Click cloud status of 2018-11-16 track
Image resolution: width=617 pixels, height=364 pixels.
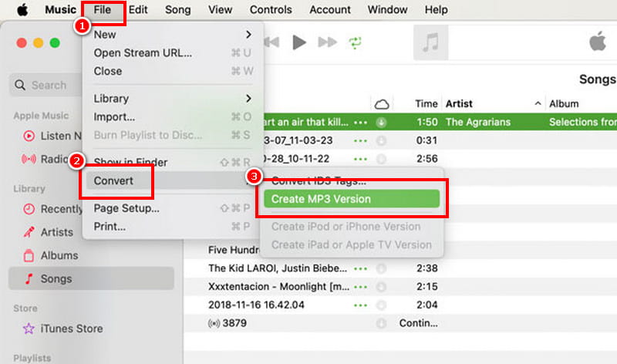[x=381, y=305]
